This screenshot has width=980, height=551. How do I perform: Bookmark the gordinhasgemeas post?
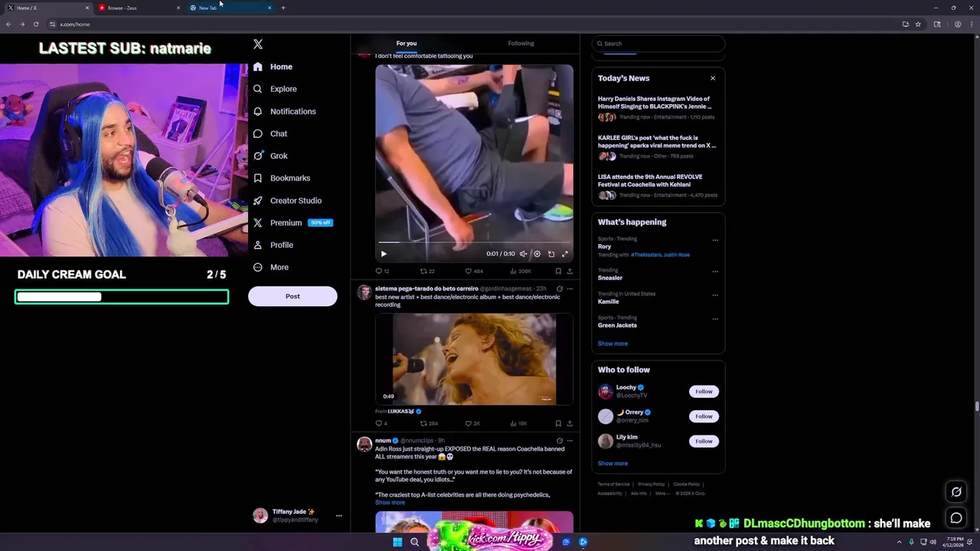tap(558, 423)
